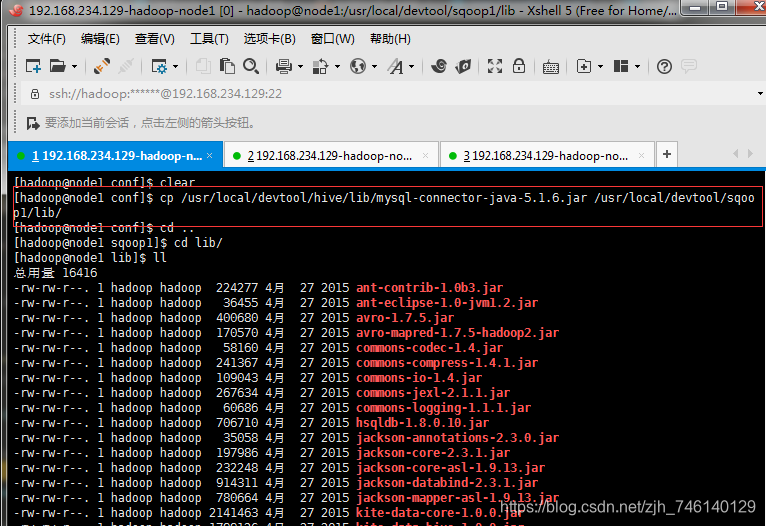Click hsqldb-1.8.0.10.jar in the listing

[x=423, y=423]
